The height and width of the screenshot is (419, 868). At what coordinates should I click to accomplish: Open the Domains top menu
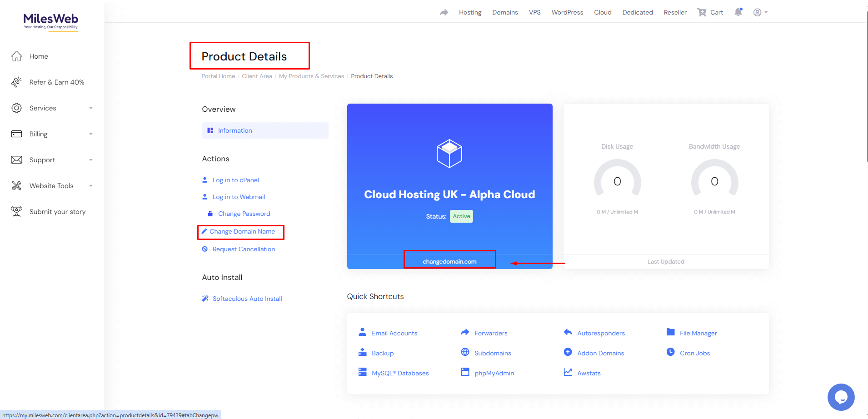(x=505, y=12)
